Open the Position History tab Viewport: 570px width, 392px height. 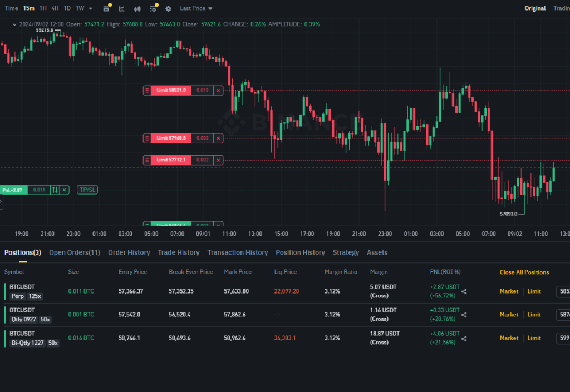point(300,252)
